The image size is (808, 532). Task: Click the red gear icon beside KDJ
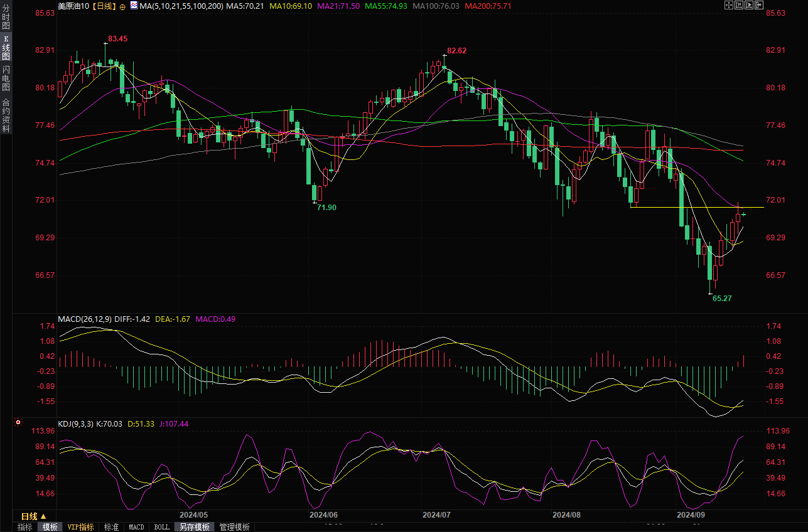tap(18, 423)
